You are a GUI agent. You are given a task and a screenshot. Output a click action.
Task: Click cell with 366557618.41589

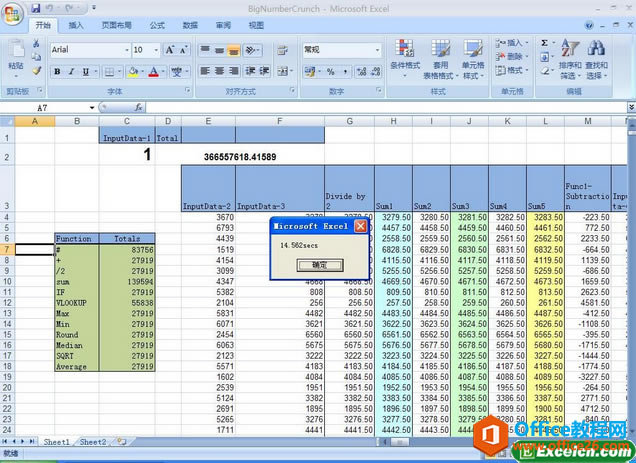coord(240,157)
